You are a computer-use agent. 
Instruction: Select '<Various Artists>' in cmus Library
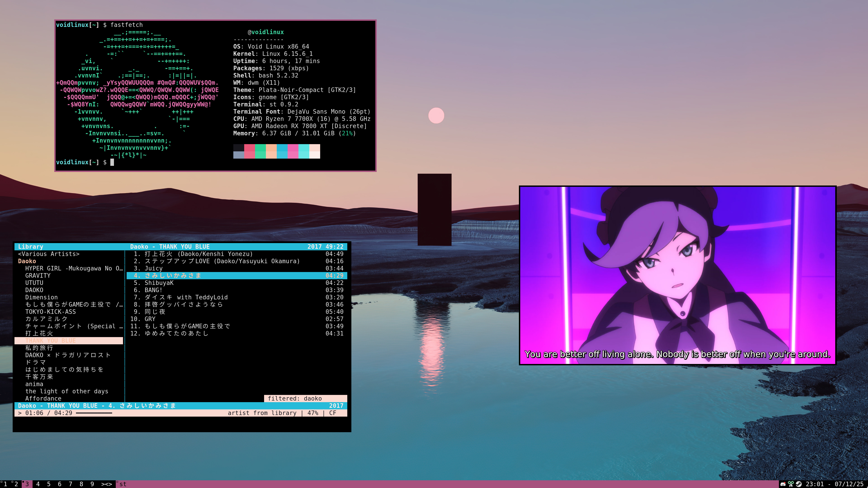pyautogui.click(x=49, y=254)
